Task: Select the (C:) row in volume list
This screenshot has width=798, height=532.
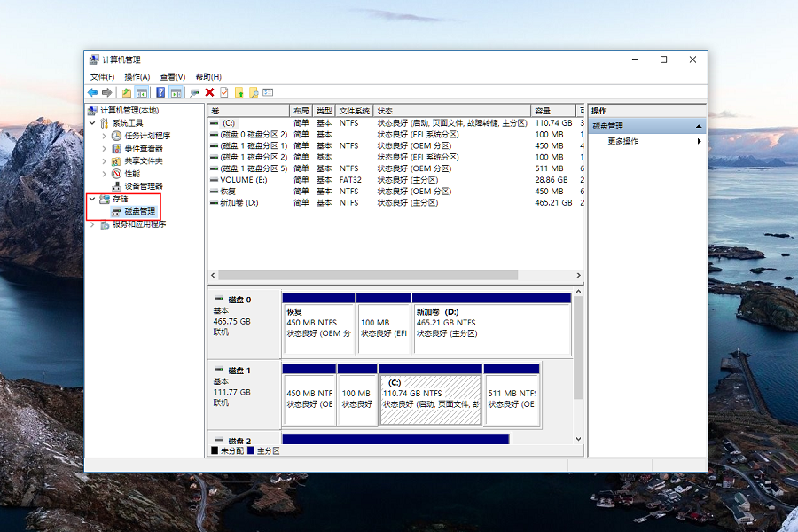Action: [x=396, y=123]
